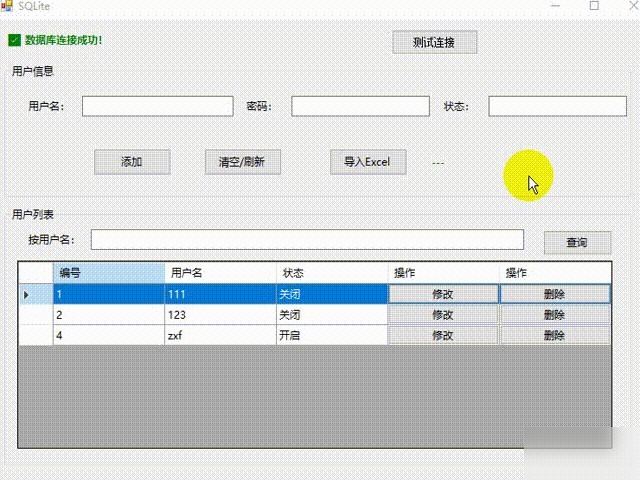This screenshot has height=480, width=640.
Task: Click 修改 in the row for user 111
Action: (x=443, y=294)
